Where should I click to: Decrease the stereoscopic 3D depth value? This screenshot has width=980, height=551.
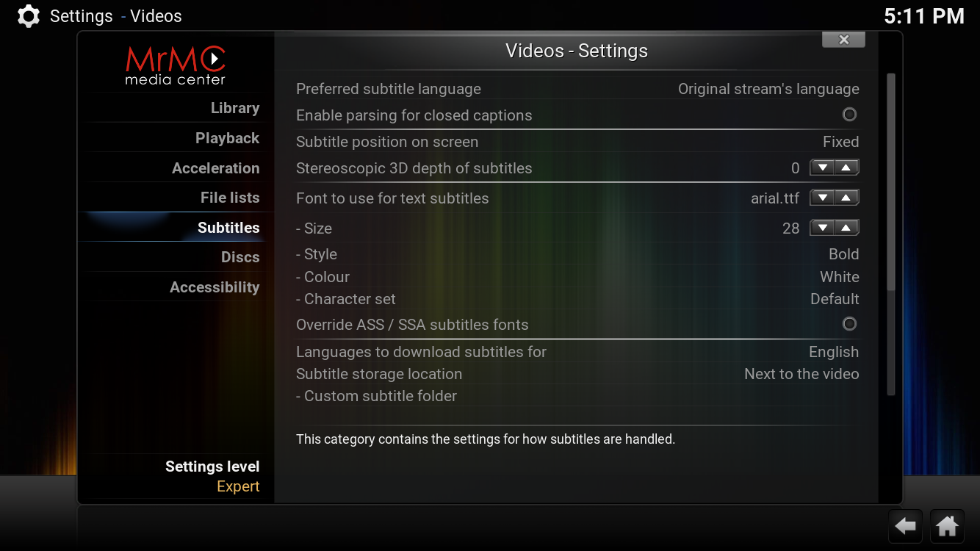point(823,168)
